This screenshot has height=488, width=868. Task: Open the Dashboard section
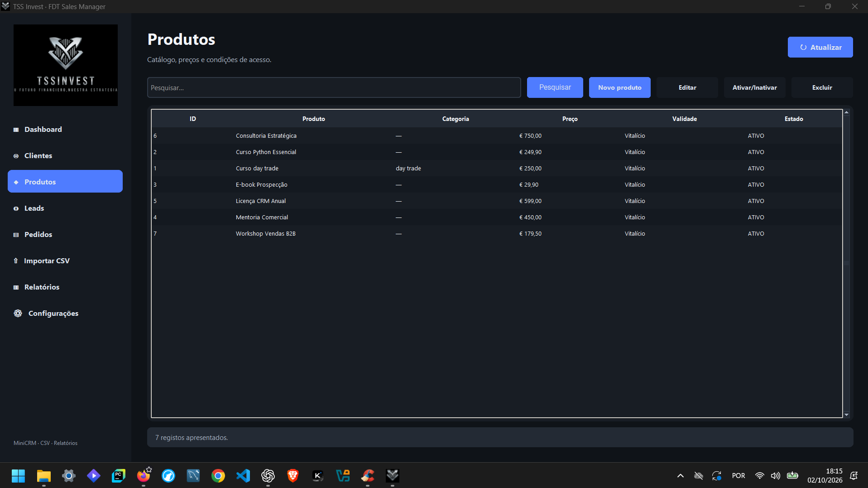[65, 130]
